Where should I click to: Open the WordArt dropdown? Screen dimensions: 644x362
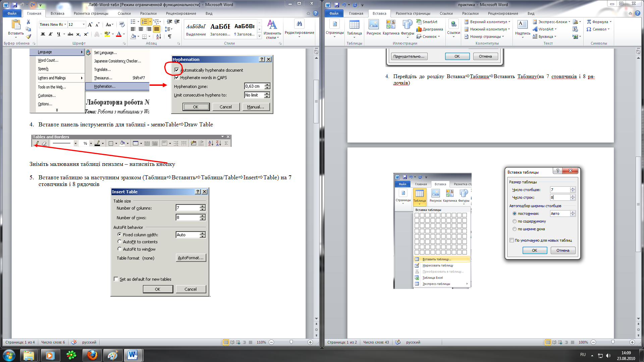click(545, 29)
